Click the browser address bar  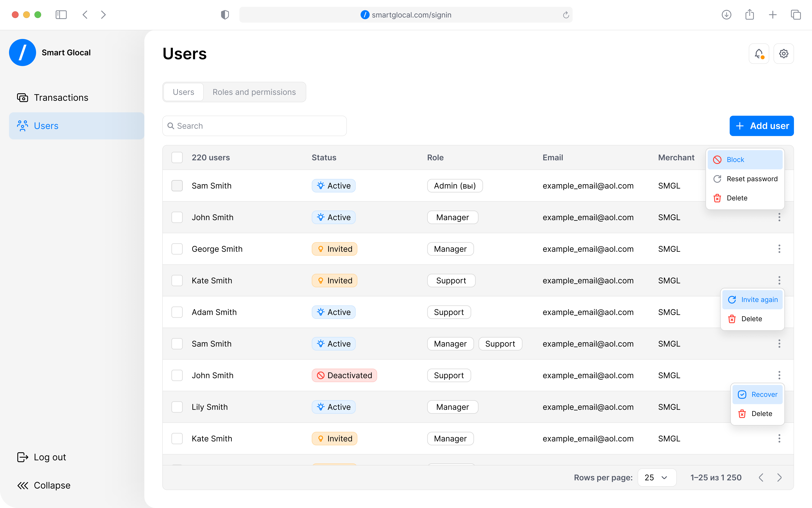[406, 15]
